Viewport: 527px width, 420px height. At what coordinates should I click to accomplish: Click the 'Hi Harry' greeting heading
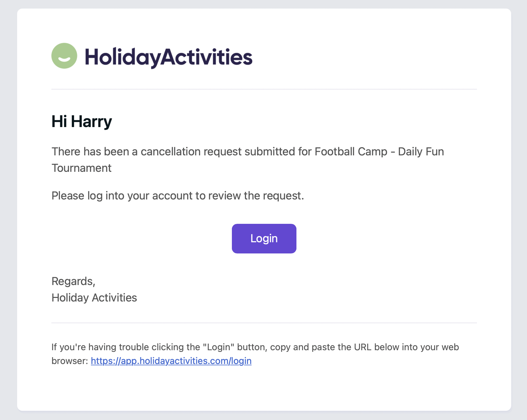point(81,121)
